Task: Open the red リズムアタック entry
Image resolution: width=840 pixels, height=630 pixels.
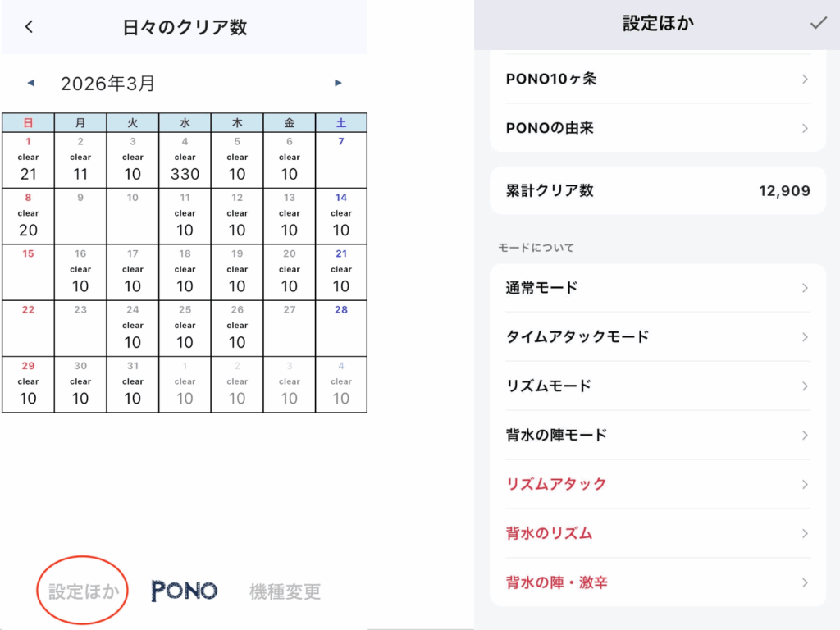Action: [658, 484]
